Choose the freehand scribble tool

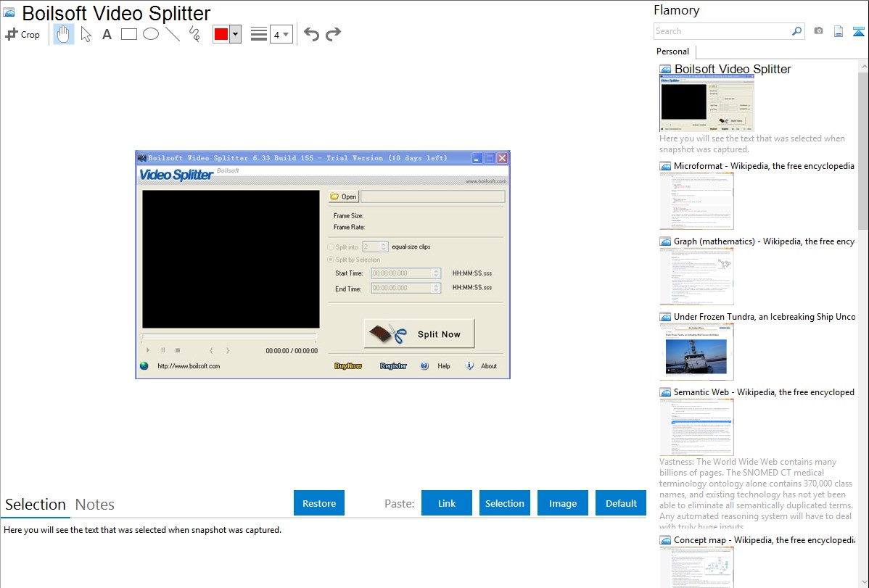[194, 34]
